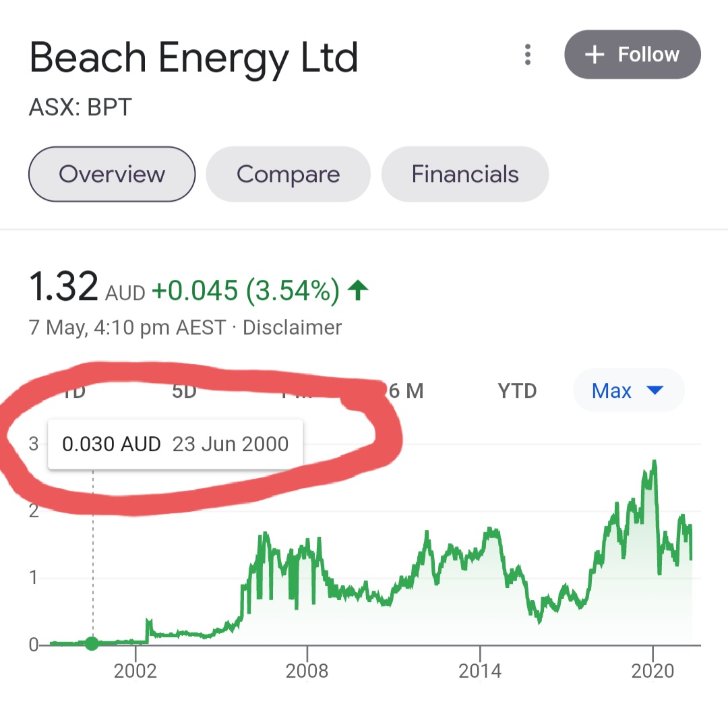Select the 5D time range
This screenshot has width=728, height=706.
(184, 390)
